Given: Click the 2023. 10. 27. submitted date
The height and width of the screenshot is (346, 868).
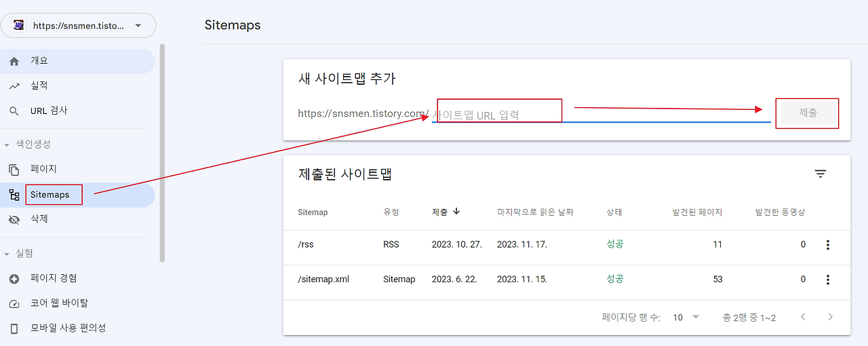Looking at the screenshot, I should click(457, 245).
